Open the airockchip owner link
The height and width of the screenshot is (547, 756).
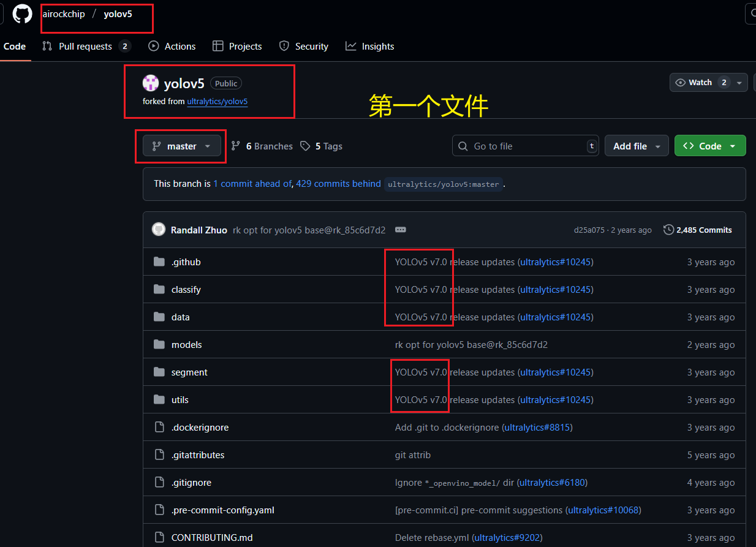pyautogui.click(x=64, y=14)
